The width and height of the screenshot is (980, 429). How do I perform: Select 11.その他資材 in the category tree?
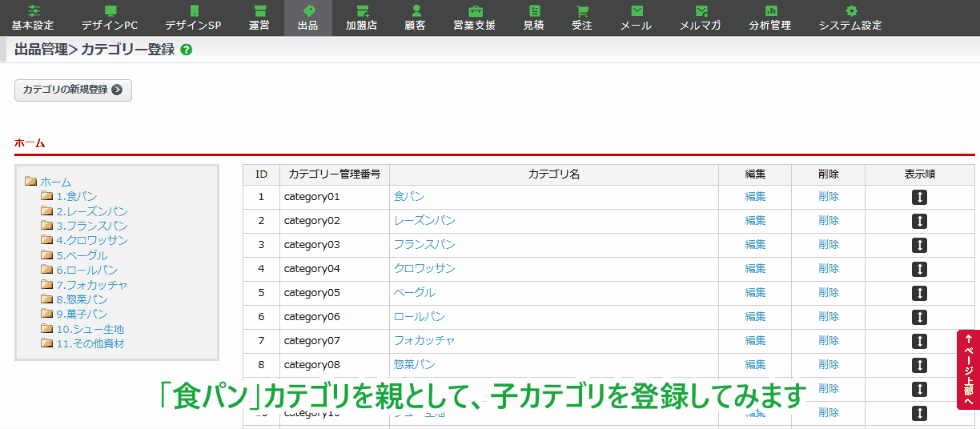[90, 344]
